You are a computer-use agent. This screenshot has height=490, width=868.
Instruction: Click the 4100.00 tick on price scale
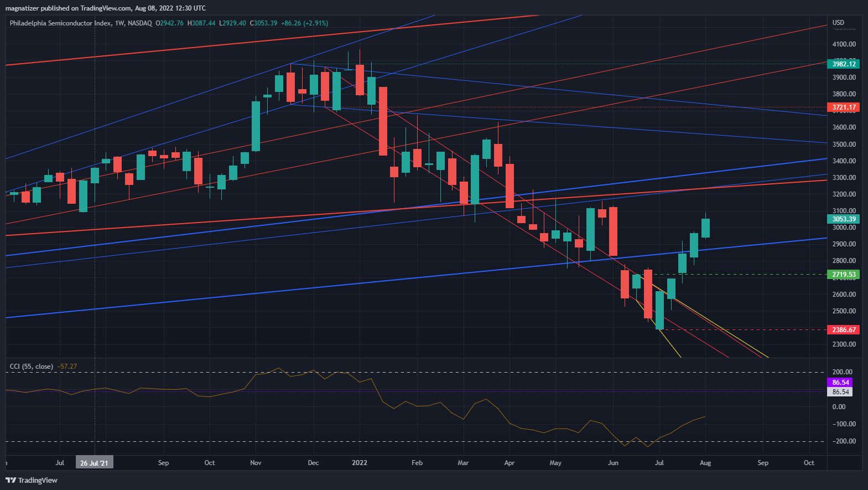pos(844,44)
